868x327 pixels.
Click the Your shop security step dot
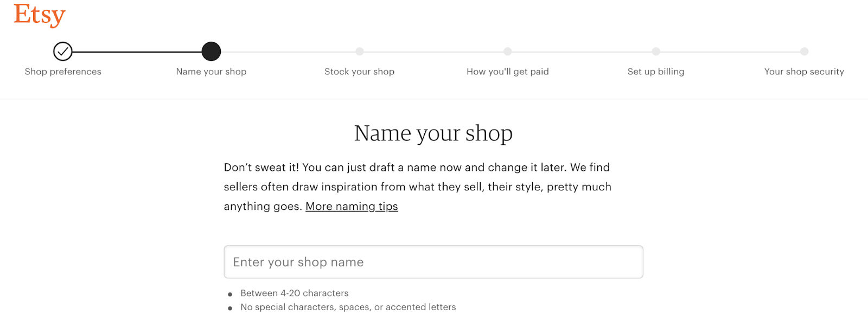click(x=805, y=52)
